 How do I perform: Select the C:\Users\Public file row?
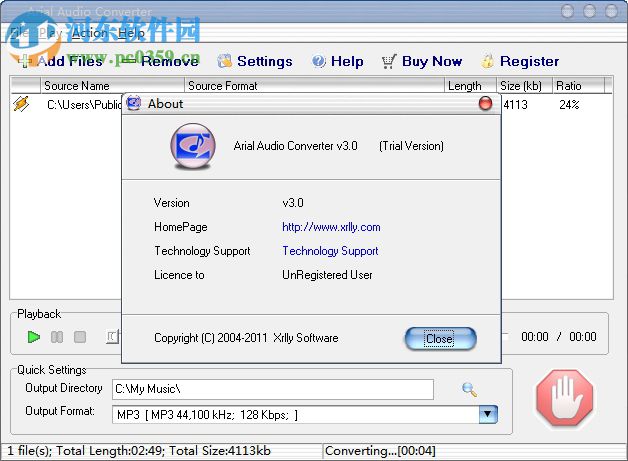(84, 105)
